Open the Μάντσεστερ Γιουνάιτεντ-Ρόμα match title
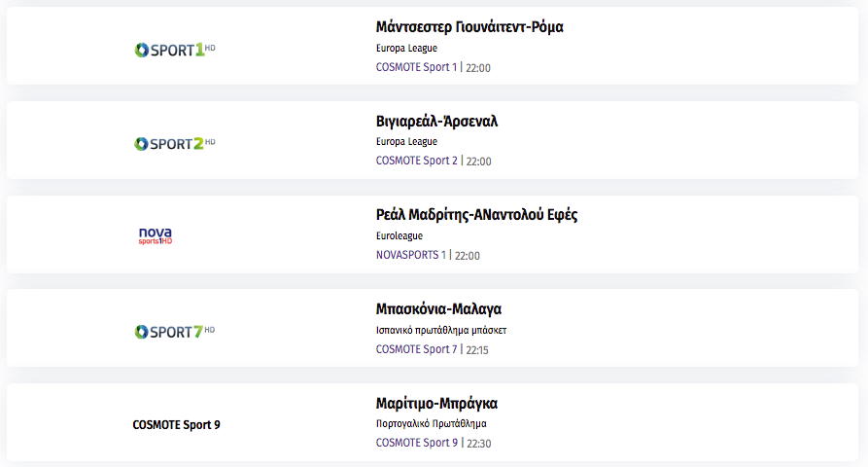 point(469,27)
